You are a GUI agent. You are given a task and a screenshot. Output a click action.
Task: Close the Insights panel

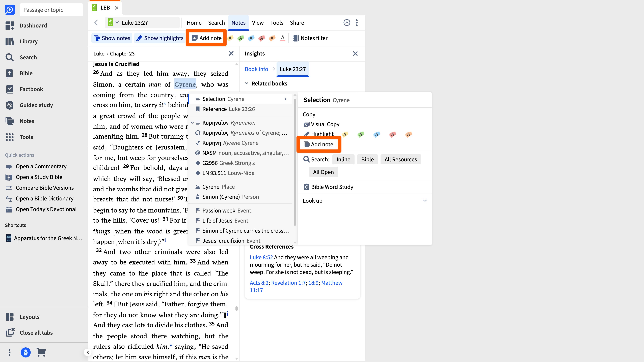[355, 53]
